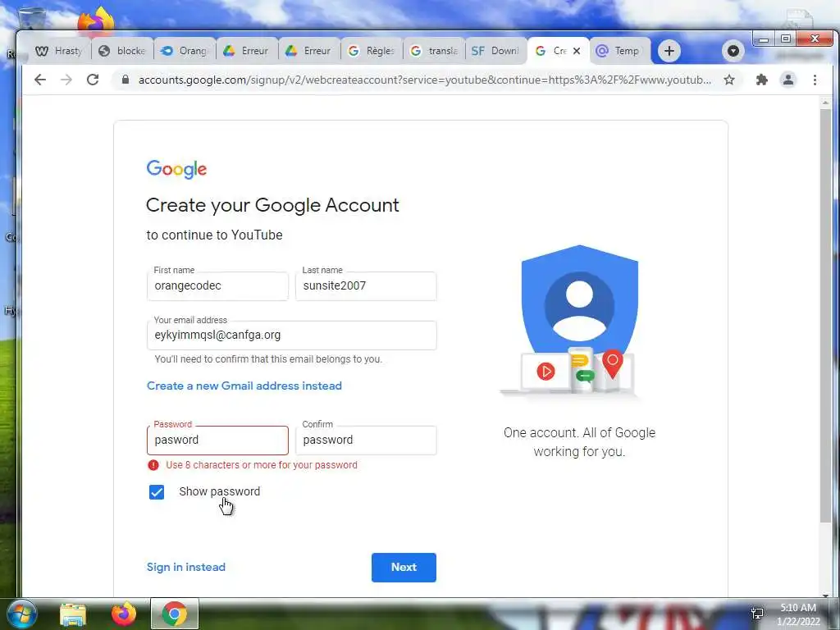Viewport: 840px width, 630px height.
Task: Switch to the first Erreur tab
Action: pos(247,51)
